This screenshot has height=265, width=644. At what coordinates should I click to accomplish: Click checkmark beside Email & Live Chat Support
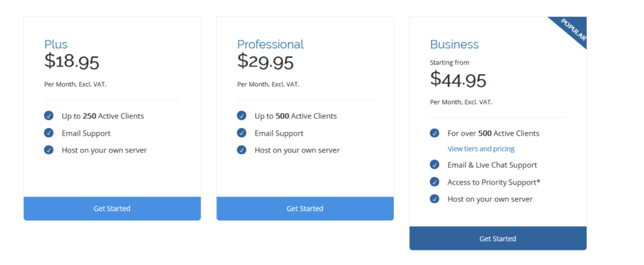435,165
